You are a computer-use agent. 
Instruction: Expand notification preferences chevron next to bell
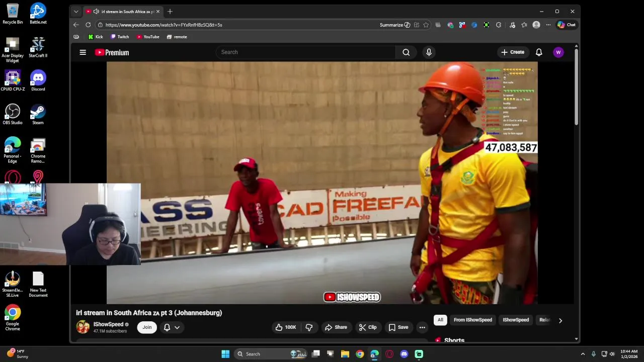177,327
